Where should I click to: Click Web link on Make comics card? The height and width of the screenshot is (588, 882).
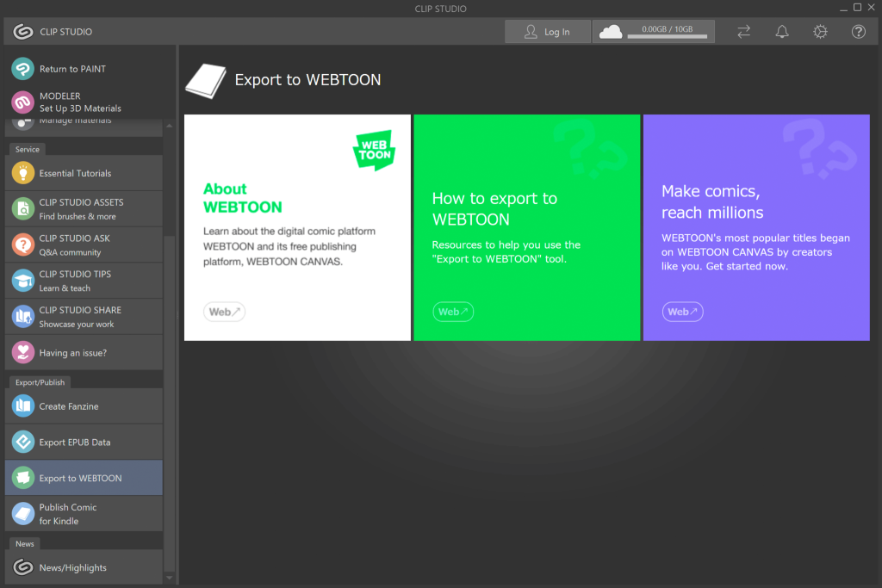682,312
